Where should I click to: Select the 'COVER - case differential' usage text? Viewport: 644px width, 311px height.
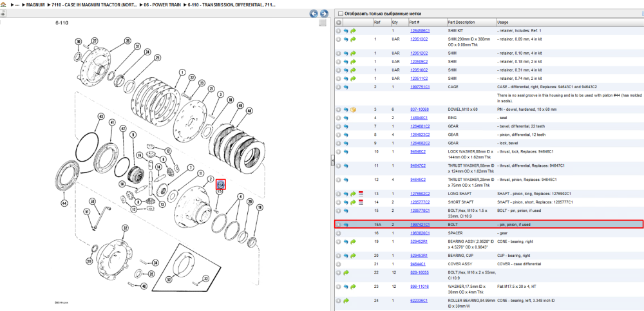pyautogui.click(x=518, y=264)
